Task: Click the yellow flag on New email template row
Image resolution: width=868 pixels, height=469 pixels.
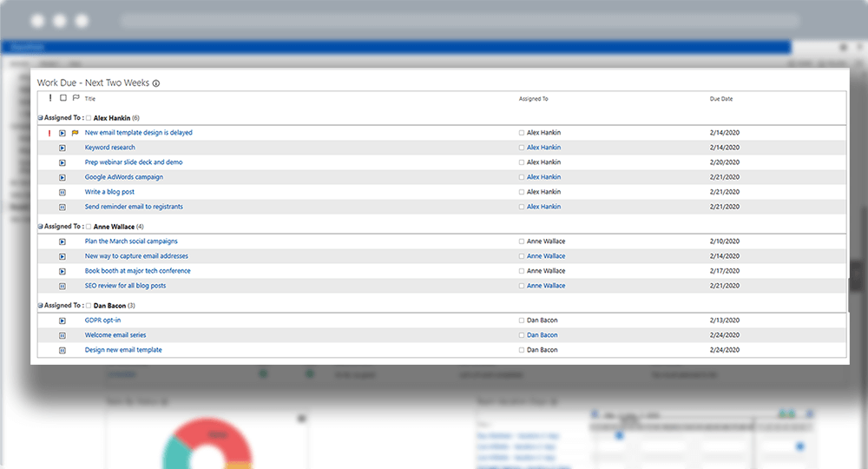Action: click(x=75, y=133)
